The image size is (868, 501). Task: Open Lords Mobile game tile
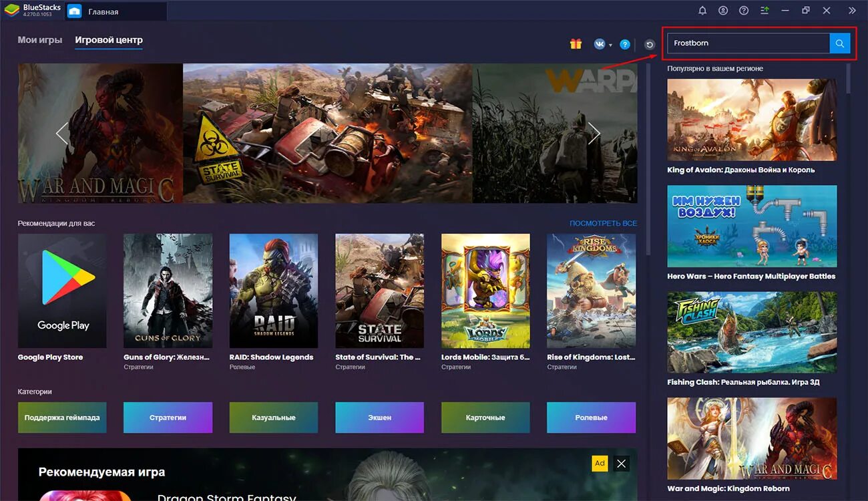(485, 291)
